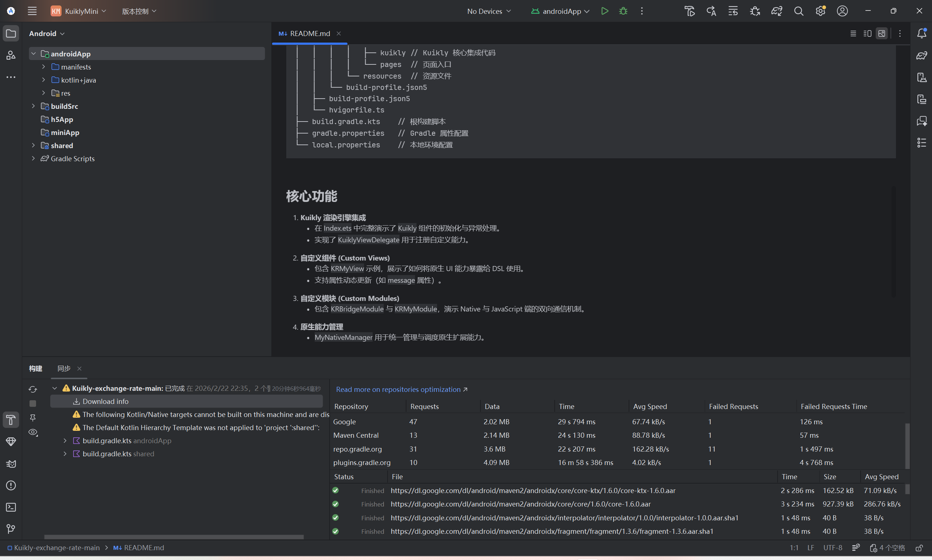This screenshot has height=560, width=932.
Task: Expand the buildSrc folder
Action: point(34,106)
